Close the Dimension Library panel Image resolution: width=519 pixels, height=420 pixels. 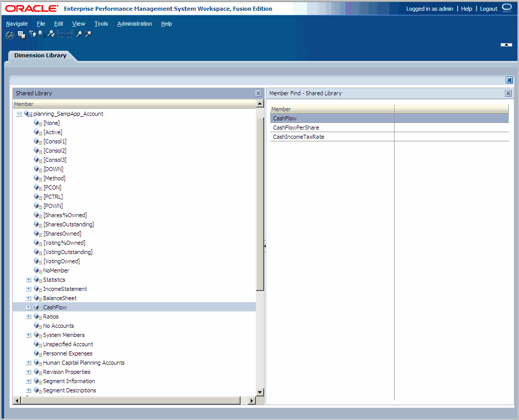pos(509,80)
